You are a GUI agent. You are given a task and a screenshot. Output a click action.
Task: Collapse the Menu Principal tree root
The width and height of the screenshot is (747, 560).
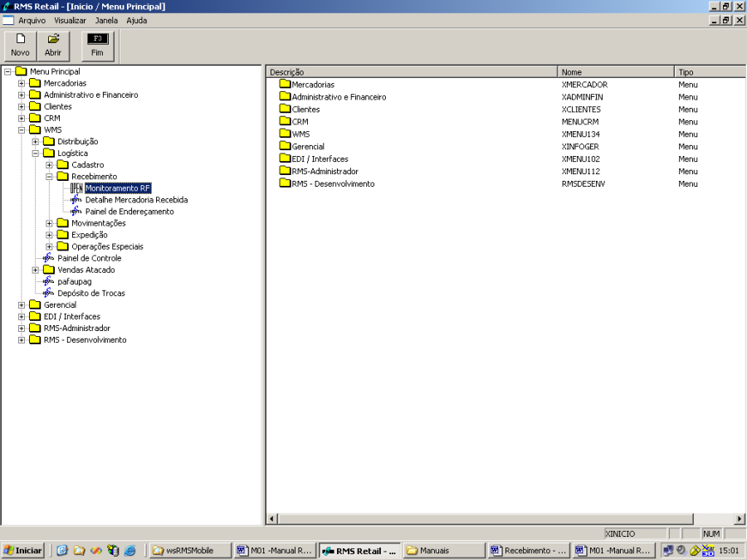pyautogui.click(x=7, y=71)
